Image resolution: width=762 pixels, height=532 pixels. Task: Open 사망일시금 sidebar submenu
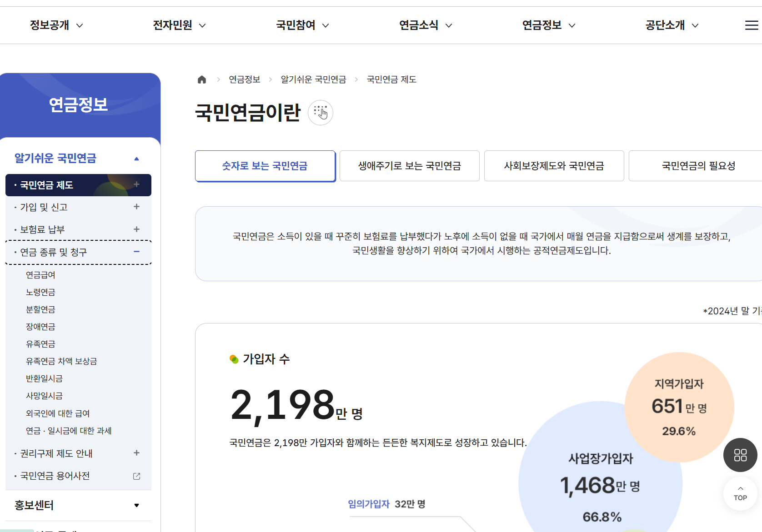coord(44,396)
